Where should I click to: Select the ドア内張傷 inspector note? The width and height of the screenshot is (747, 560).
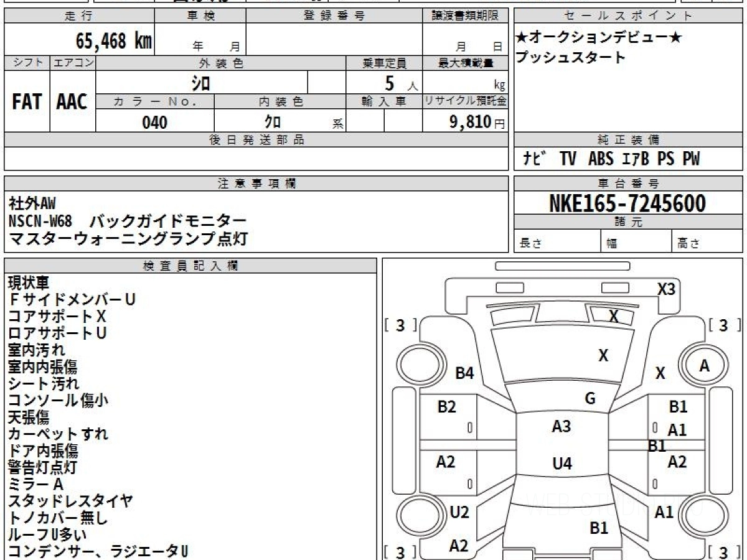tap(43, 450)
